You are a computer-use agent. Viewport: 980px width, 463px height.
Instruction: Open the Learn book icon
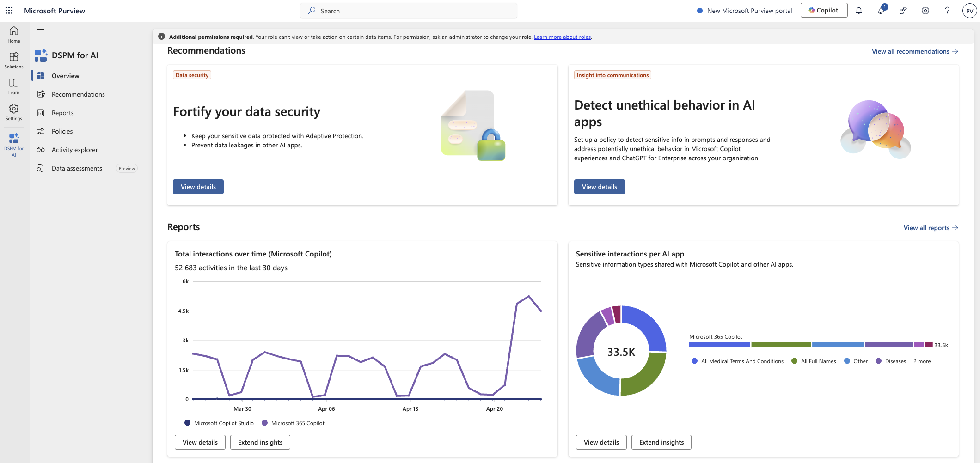click(x=14, y=86)
